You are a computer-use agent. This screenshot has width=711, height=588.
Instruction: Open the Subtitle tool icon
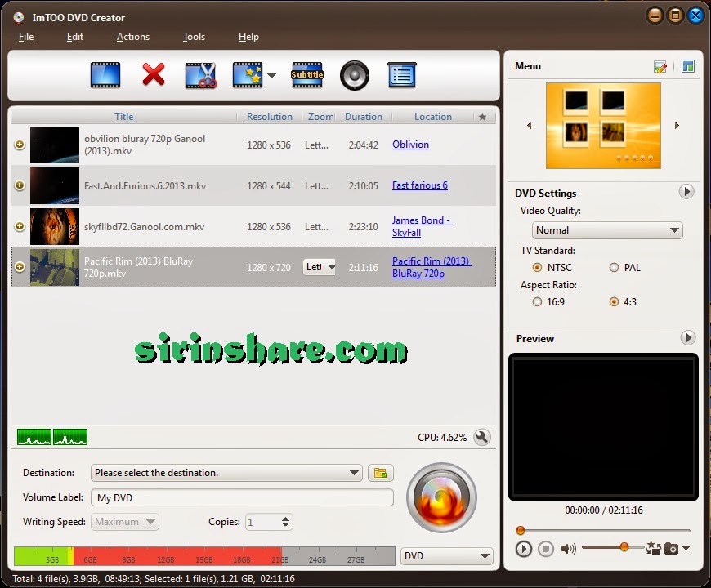307,75
